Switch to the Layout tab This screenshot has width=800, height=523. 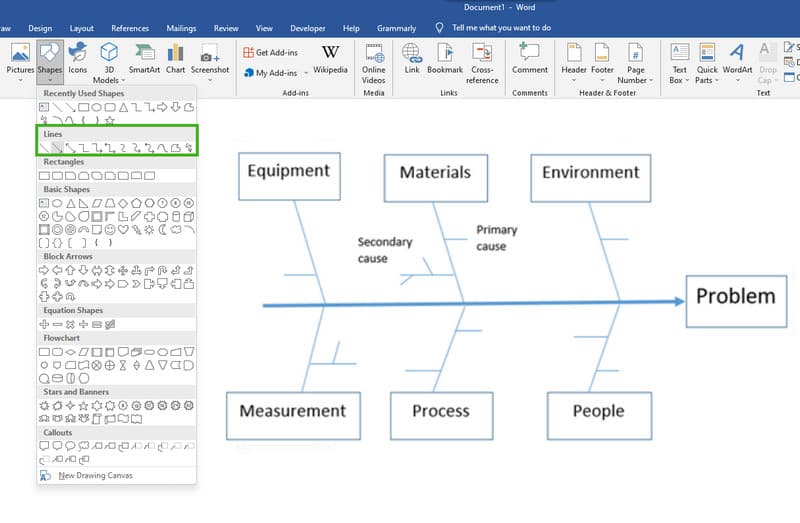[x=82, y=29]
